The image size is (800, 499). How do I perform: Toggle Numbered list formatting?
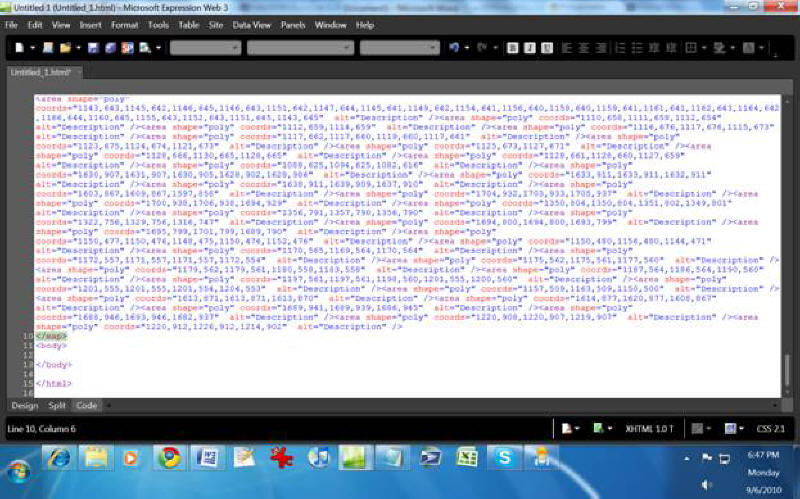point(620,47)
